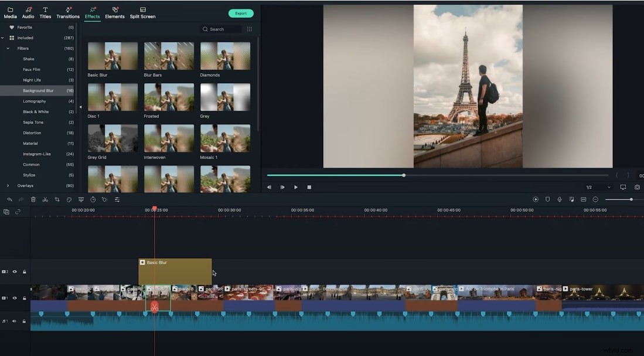
Task: Hide the Basic Blur effect track with the eye toggle
Action: (x=15, y=272)
